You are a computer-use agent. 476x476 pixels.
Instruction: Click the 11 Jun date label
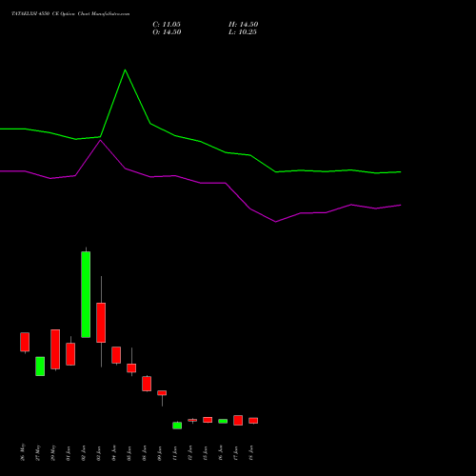click(x=175, y=453)
